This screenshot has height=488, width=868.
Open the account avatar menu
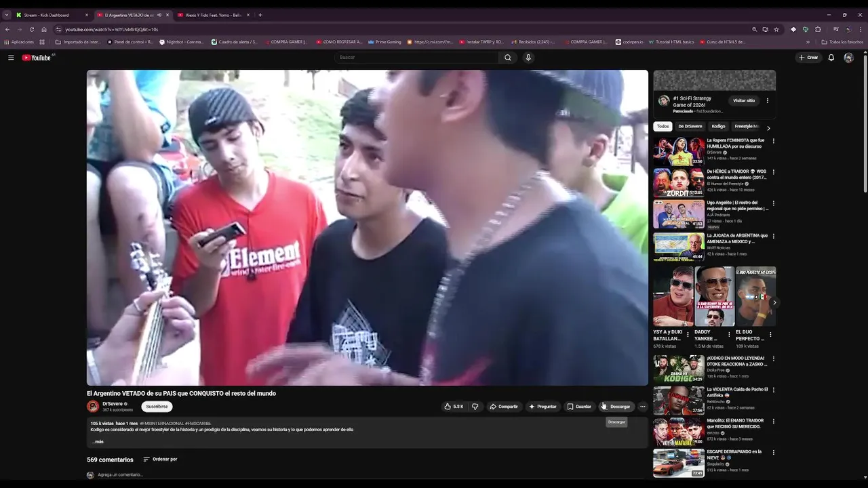[x=848, y=58]
